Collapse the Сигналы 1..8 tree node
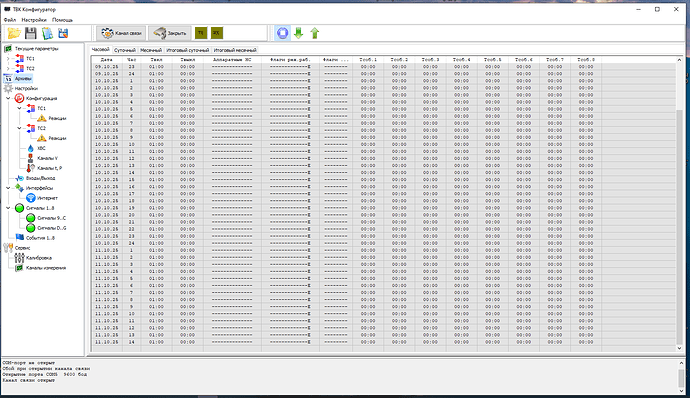The height and width of the screenshot is (398, 690). (x=8, y=208)
